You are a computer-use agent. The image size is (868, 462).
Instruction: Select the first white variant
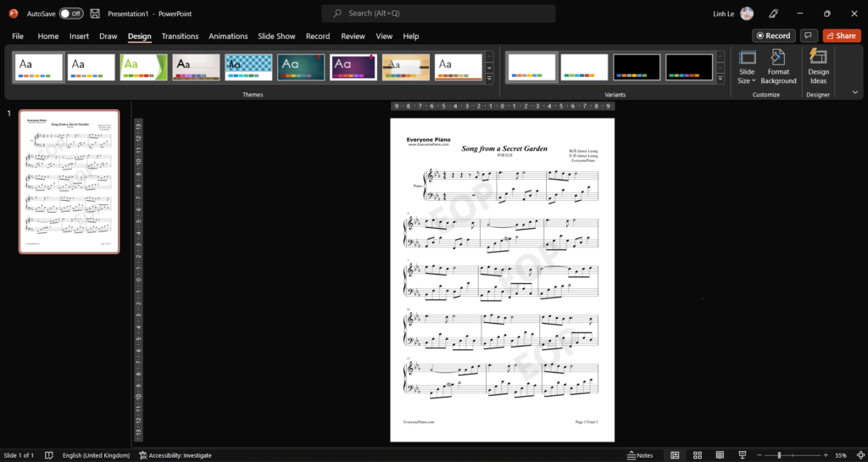click(532, 67)
